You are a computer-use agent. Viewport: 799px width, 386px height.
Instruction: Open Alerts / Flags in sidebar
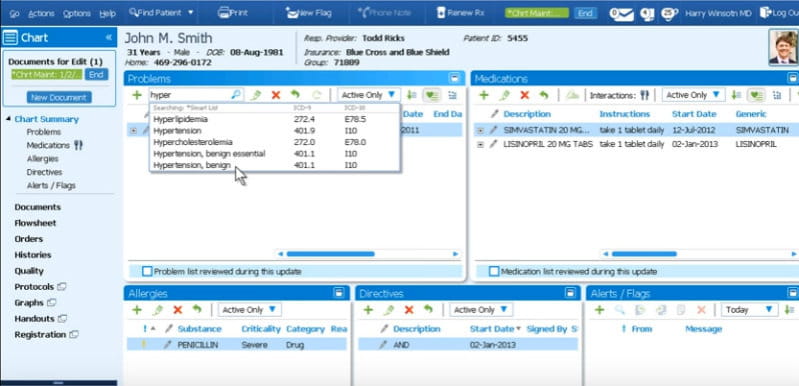pos(51,186)
